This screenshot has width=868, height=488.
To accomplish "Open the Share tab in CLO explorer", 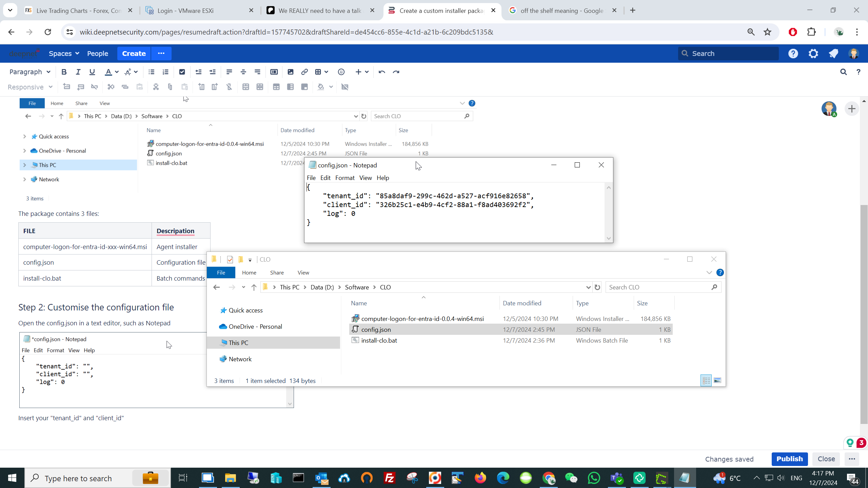I will coord(277,272).
